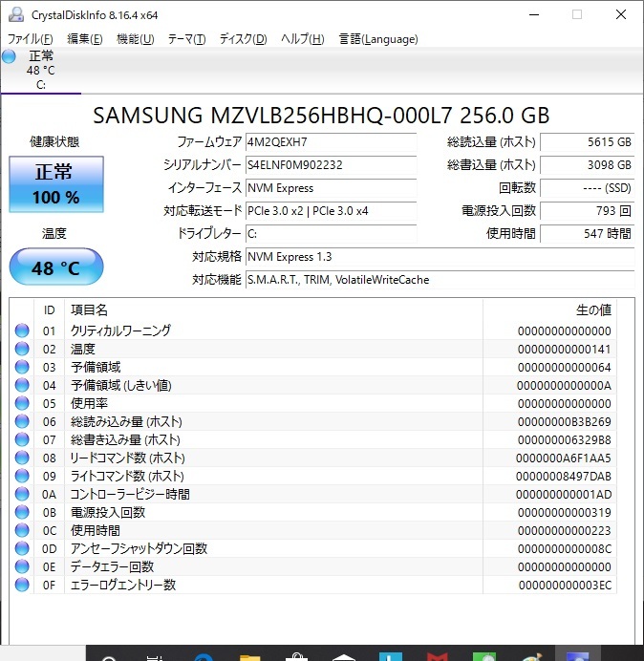Click status circle for row 01 クリティカルワーニング

[x=22, y=330]
